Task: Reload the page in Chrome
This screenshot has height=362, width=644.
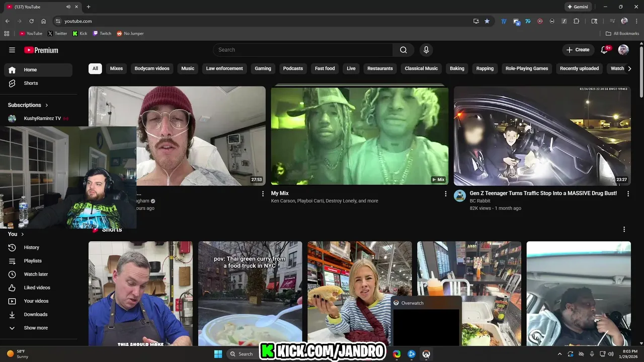Action: coord(31,21)
